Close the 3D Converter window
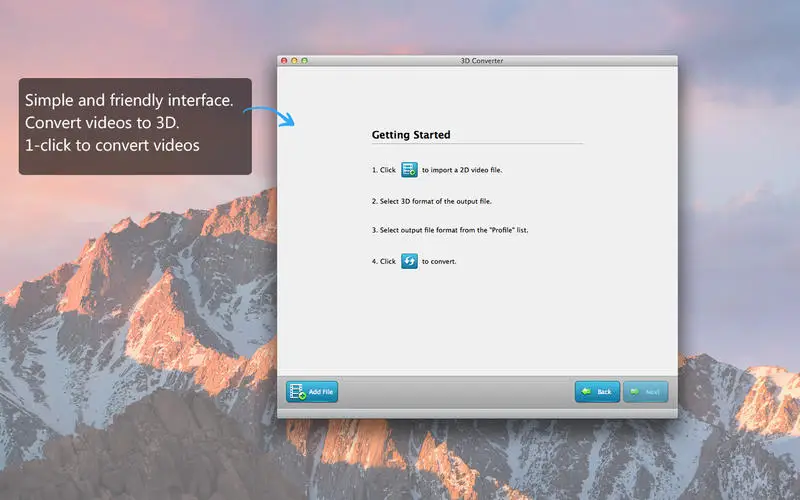Screen dimensions: 800x500 coord(284,61)
